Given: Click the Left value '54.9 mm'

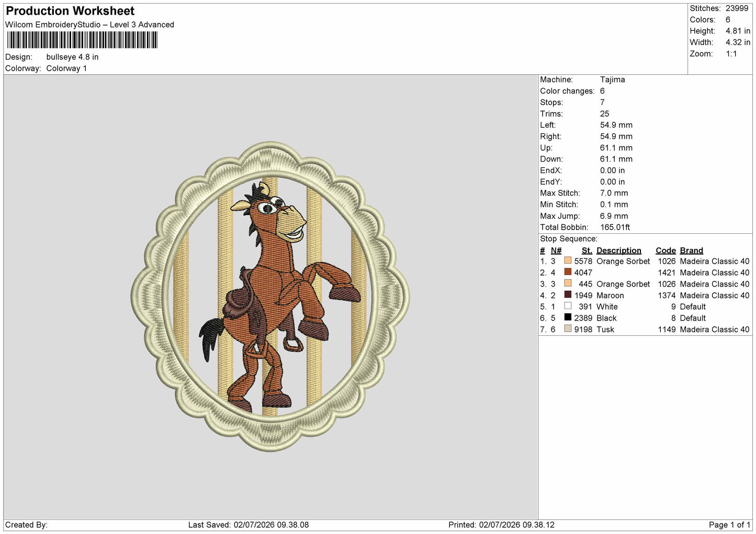Looking at the screenshot, I should tap(616, 125).
